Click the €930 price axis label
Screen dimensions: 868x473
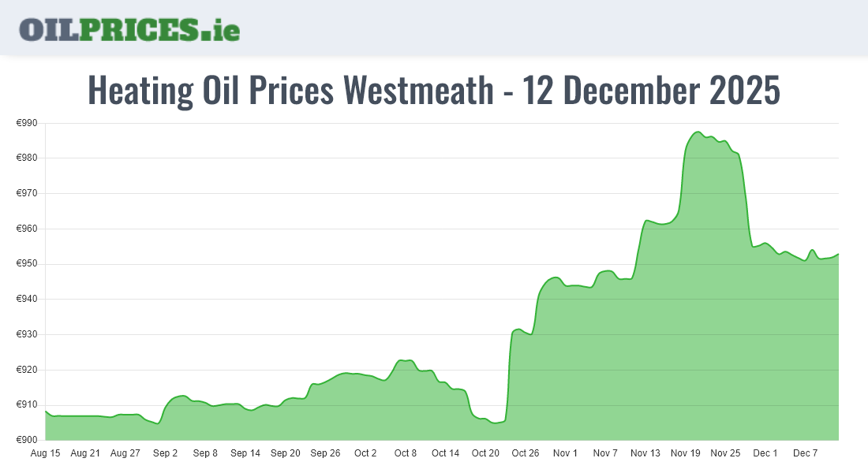point(27,334)
